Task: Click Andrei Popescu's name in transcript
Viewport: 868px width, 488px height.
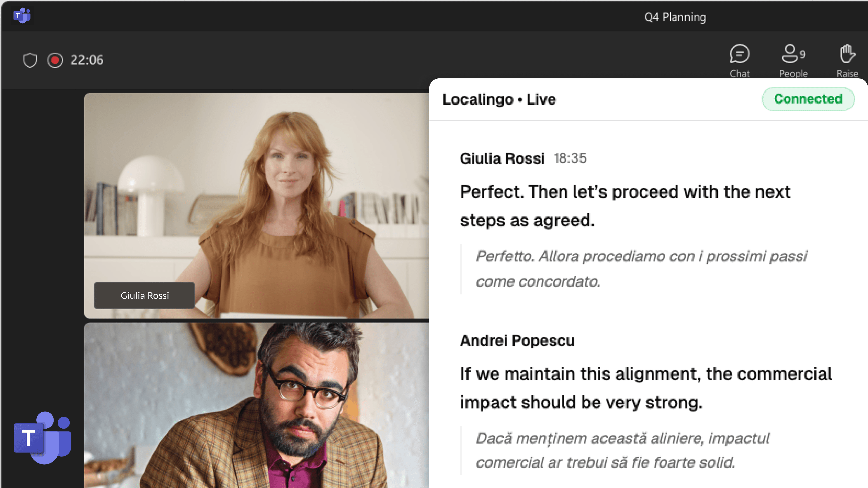Action: pos(517,340)
